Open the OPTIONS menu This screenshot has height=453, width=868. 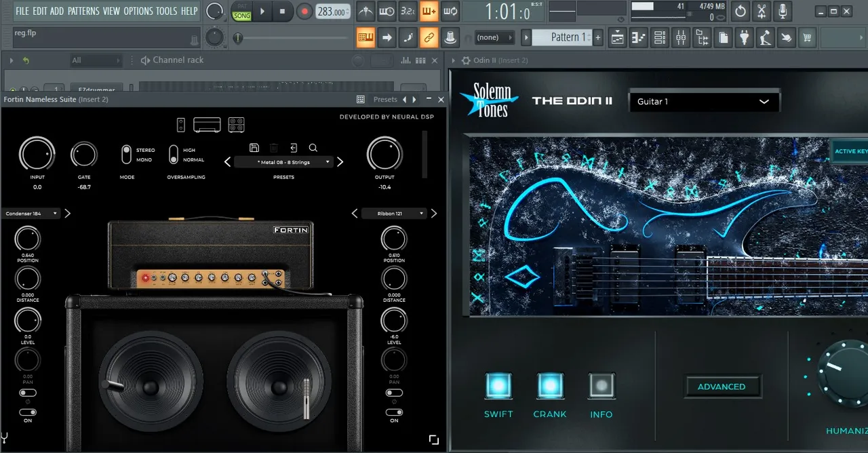coord(138,11)
